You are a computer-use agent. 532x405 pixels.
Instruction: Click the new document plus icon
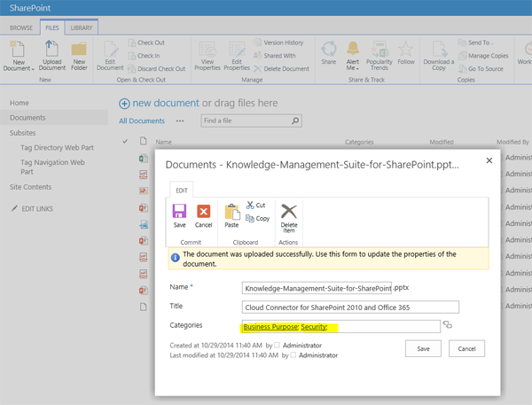pyautogui.click(x=124, y=104)
